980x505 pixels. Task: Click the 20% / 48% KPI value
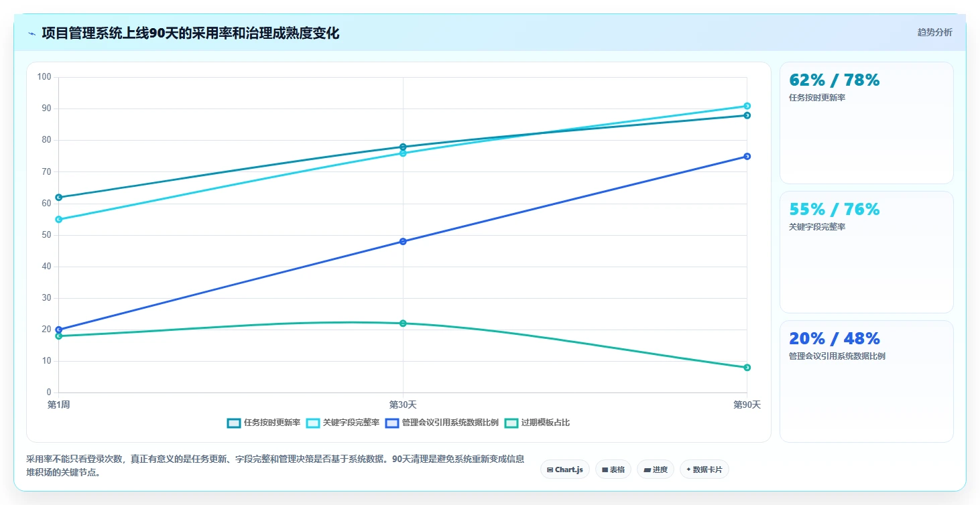pos(834,338)
